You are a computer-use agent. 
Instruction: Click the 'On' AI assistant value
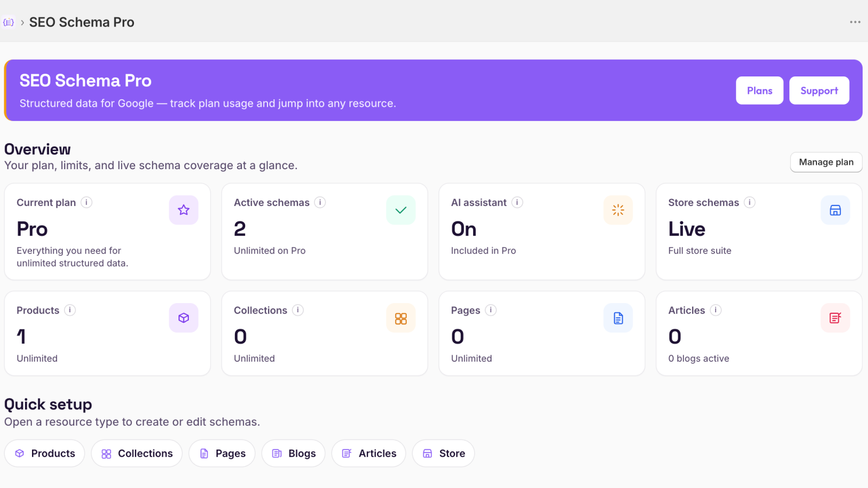tap(464, 229)
